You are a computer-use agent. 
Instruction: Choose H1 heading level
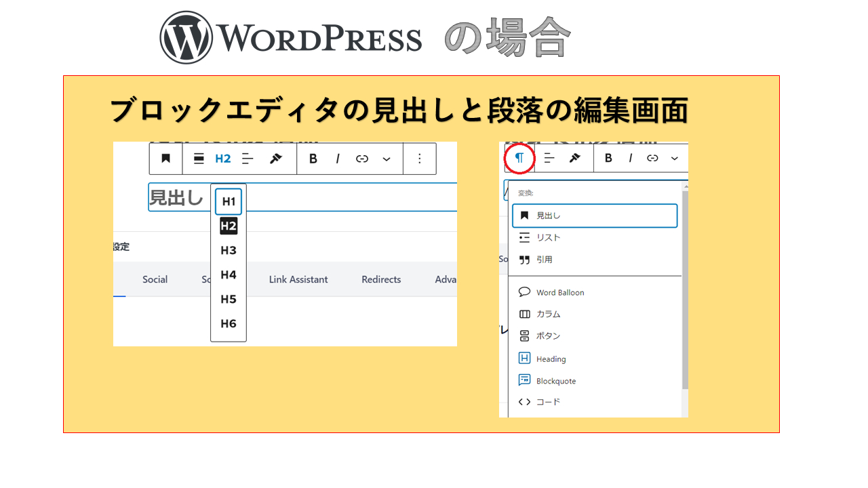tap(229, 201)
